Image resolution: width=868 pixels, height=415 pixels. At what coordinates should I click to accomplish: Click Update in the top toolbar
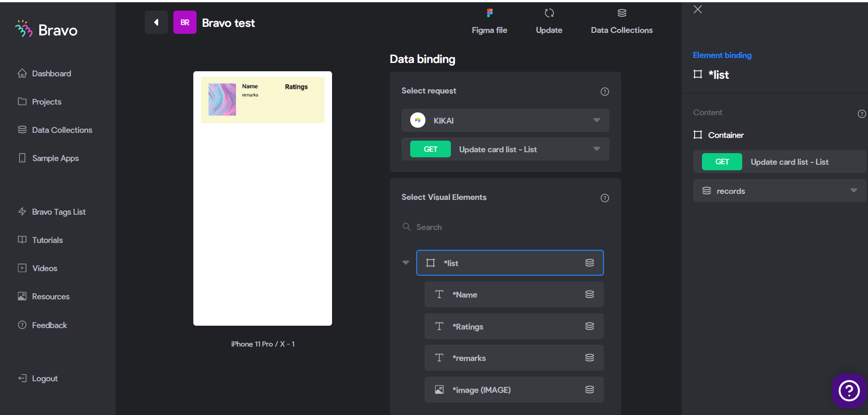549,21
